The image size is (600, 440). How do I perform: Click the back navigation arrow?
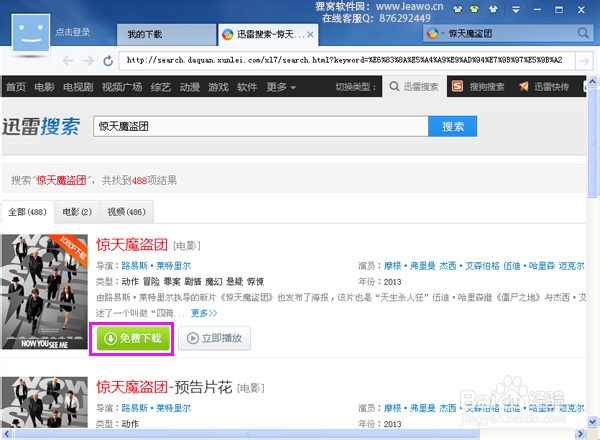point(68,60)
